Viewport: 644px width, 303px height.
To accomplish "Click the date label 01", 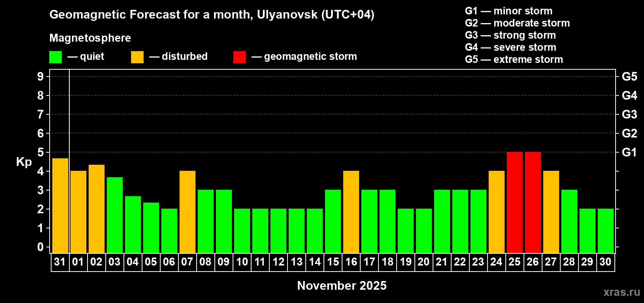I will [78, 262].
